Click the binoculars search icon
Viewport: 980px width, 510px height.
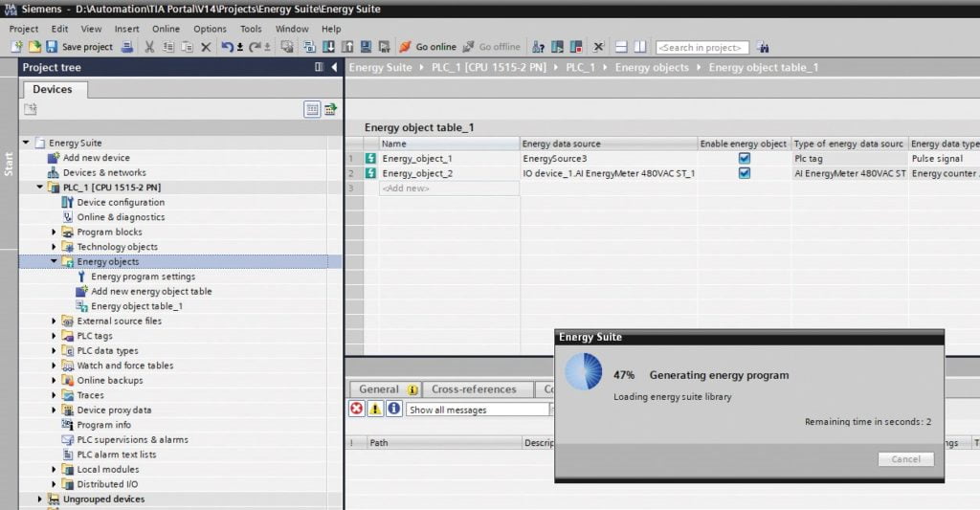coord(763,47)
